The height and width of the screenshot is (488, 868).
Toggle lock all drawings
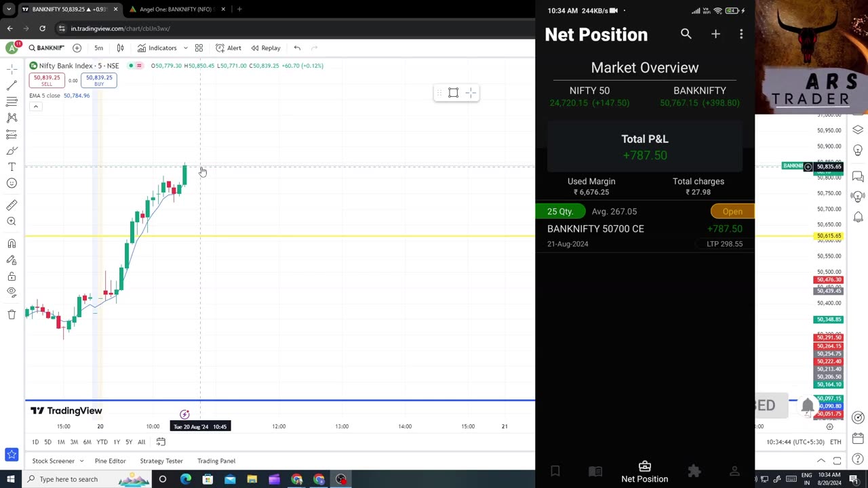pos(12,277)
